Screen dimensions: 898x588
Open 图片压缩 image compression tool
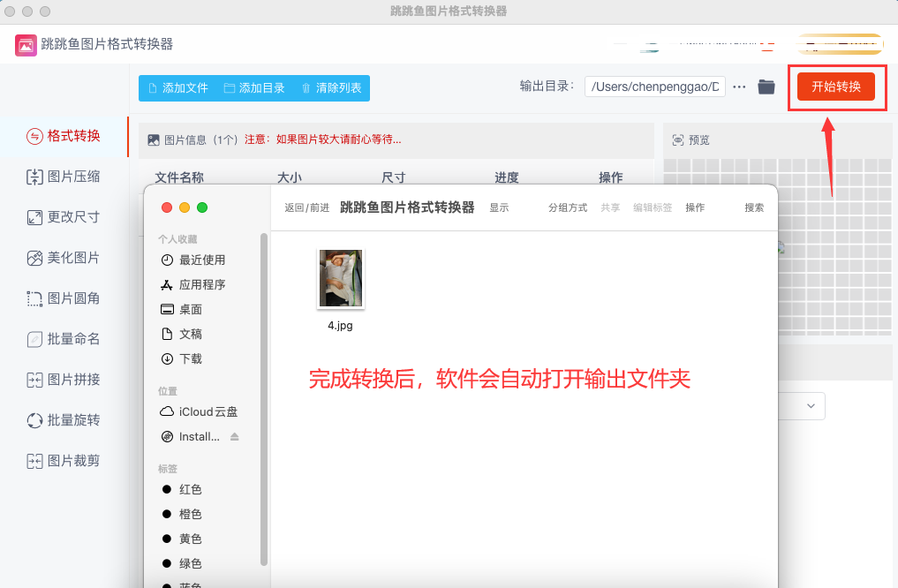click(x=64, y=177)
